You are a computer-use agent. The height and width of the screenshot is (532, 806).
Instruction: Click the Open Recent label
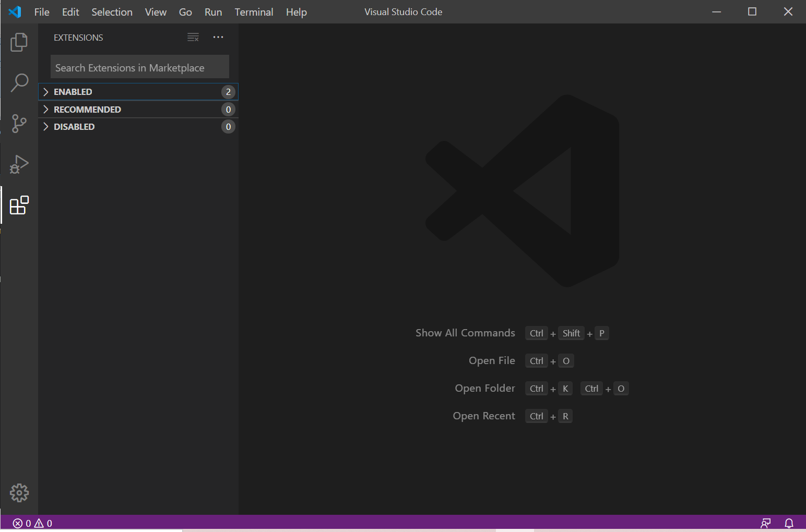coord(484,416)
